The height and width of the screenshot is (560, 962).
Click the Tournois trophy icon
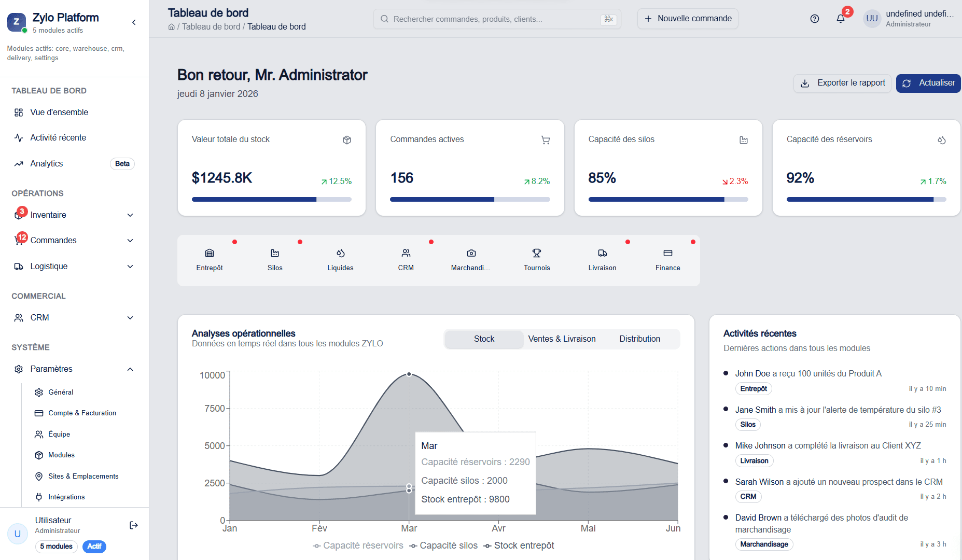coord(537,254)
